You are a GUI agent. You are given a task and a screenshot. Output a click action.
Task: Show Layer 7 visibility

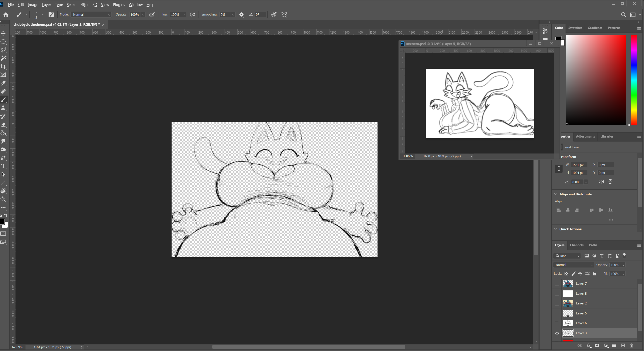point(557,284)
